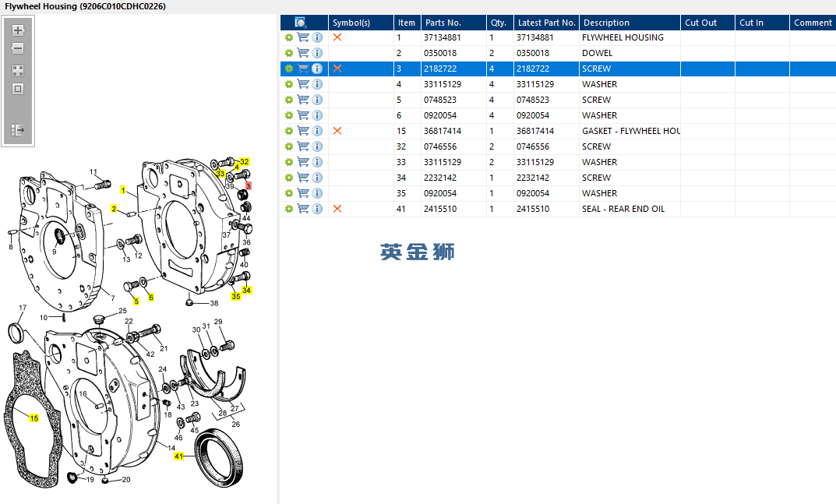
Task: Select SEAL - REAR END OIL description
Action: 630,209
